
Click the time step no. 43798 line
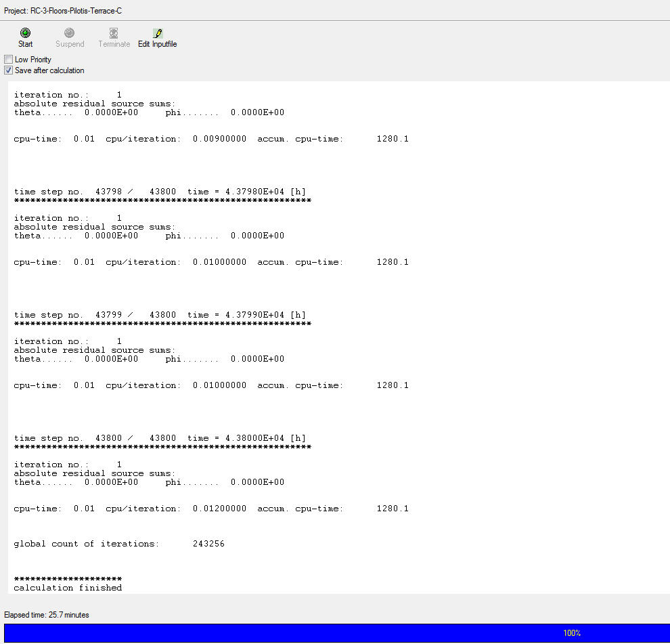point(160,192)
